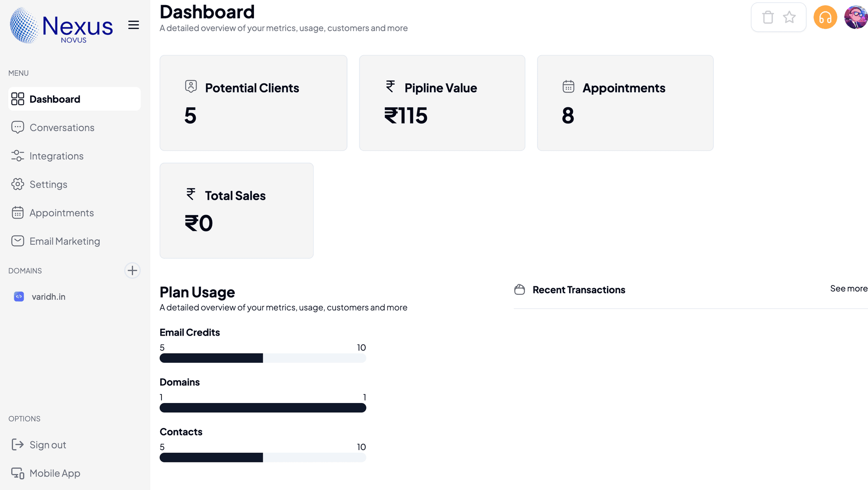
Task: Click the Email Credits progress bar
Action: click(x=263, y=358)
